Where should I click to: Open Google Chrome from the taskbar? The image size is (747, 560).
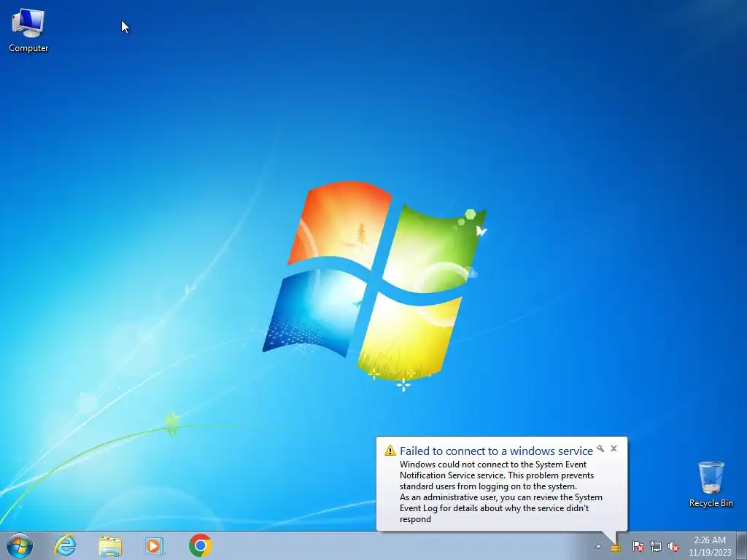pyautogui.click(x=200, y=545)
